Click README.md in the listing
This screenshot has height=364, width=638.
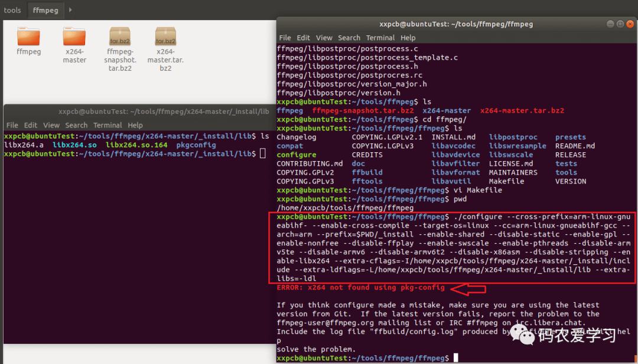click(575, 146)
